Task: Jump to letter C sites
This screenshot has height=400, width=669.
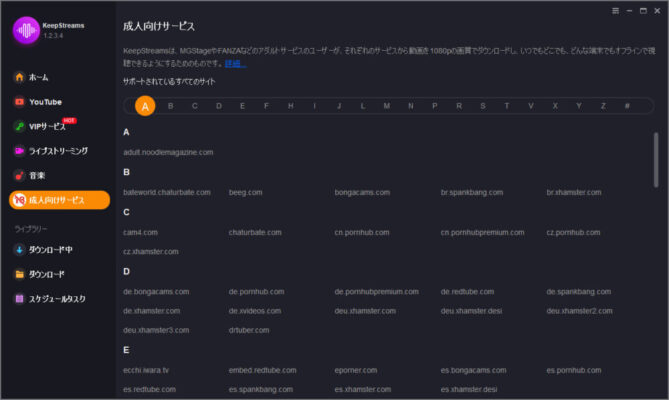Action: pyautogui.click(x=195, y=106)
